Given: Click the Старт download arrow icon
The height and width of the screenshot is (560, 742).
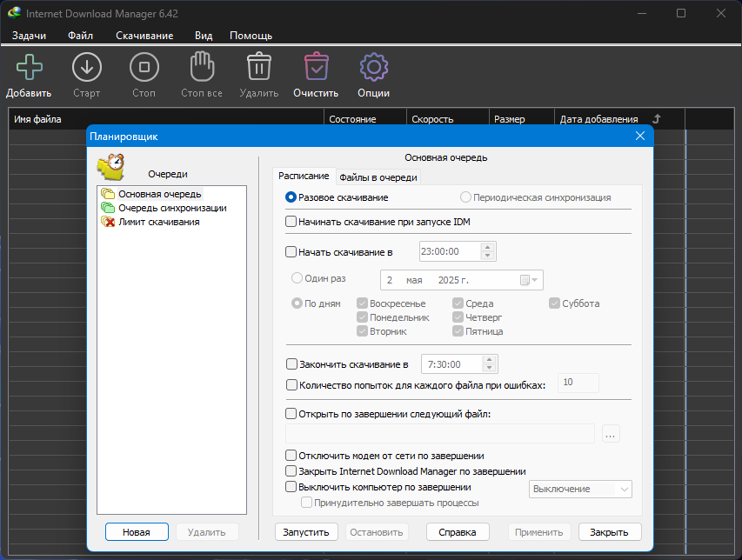Looking at the screenshot, I should [x=87, y=67].
